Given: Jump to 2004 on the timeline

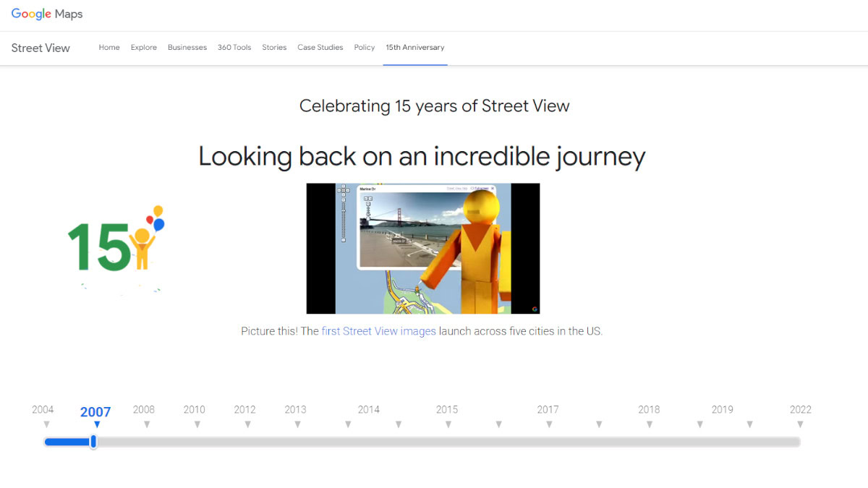Looking at the screenshot, I should 43,409.
